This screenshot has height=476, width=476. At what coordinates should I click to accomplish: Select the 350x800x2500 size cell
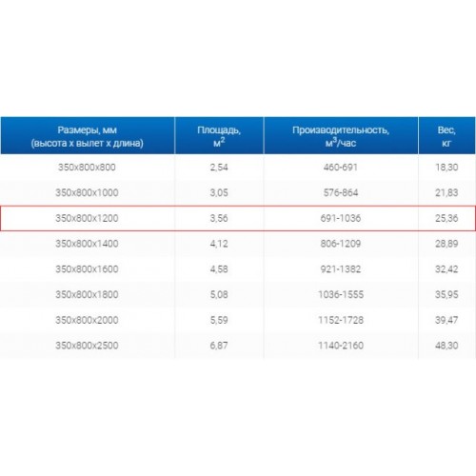(87, 346)
